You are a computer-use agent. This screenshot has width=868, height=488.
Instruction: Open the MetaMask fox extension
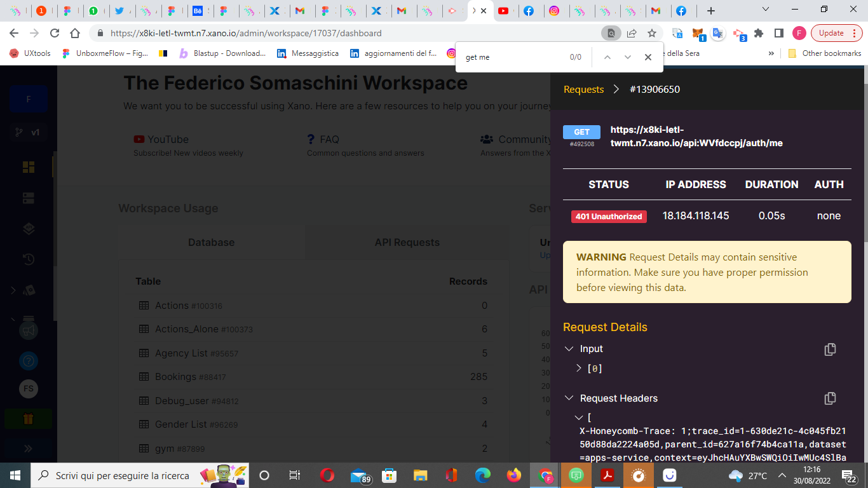[698, 33]
